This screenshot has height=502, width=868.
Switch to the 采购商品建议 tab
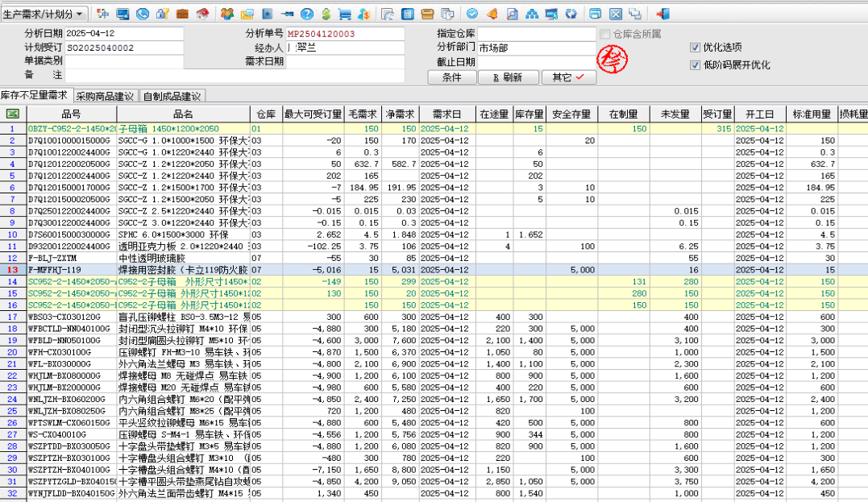pyautogui.click(x=106, y=96)
